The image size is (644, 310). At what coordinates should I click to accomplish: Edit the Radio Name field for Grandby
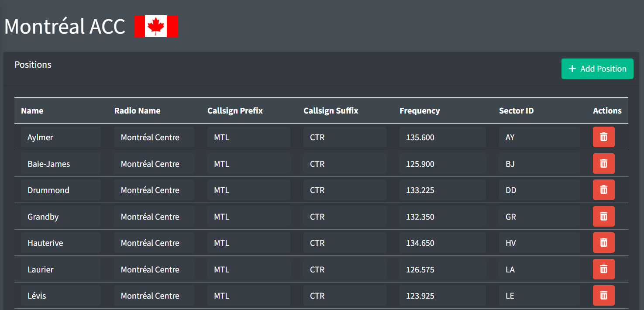point(154,217)
